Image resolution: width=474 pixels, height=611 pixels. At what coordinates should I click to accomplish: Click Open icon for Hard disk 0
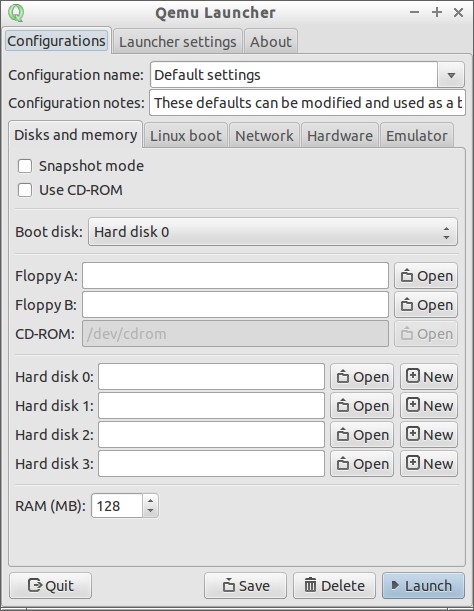[x=362, y=377]
